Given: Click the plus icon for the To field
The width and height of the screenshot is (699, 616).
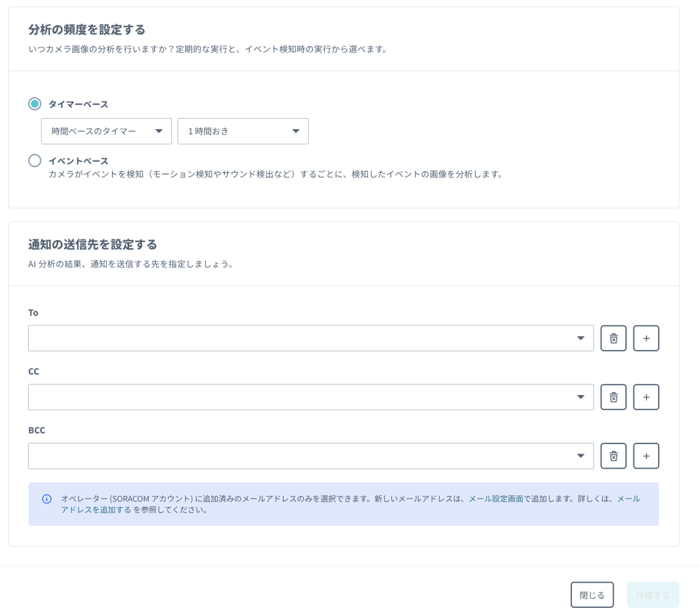Looking at the screenshot, I should (646, 338).
